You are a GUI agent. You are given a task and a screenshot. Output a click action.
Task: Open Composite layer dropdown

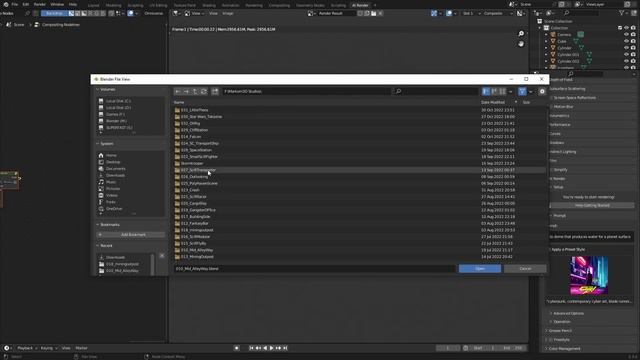[x=498, y=13]
